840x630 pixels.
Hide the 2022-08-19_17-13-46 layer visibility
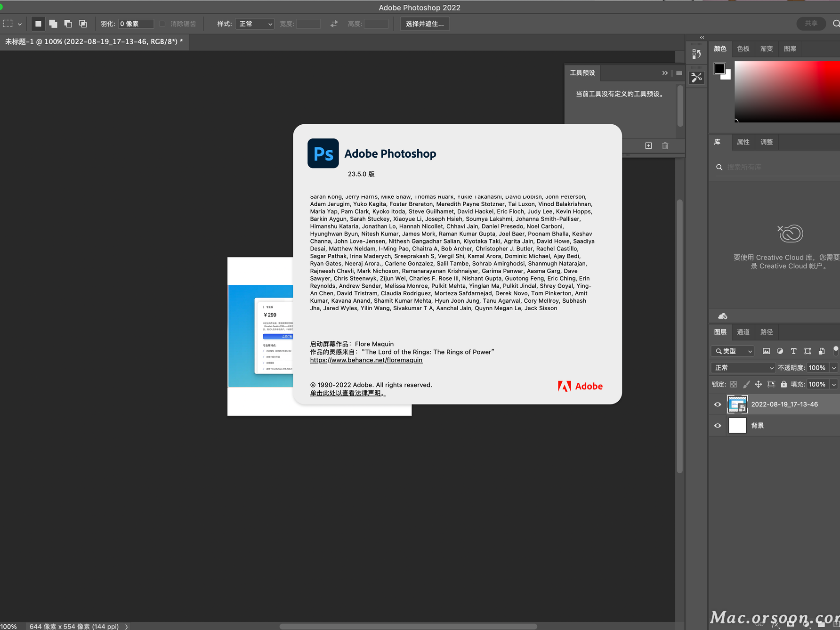click(x=717, y=404)
